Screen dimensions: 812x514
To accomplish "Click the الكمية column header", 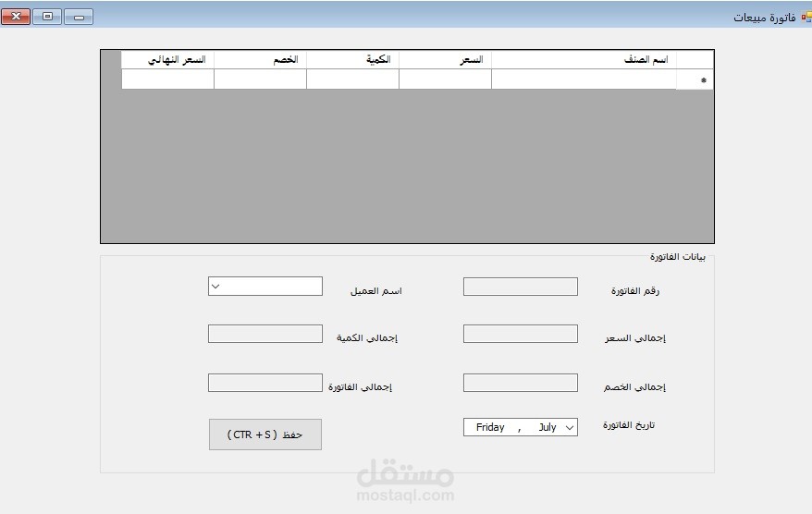I will point(352,59).
